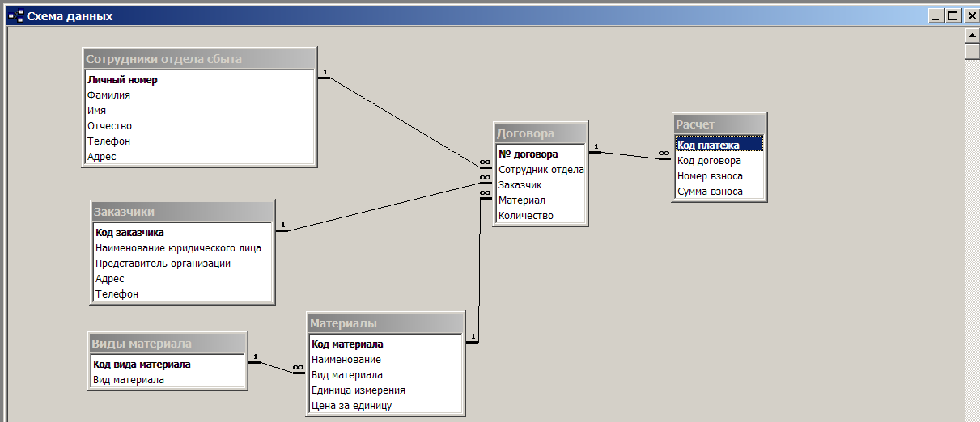This screenshot has height=422, width=980.
Task: Select the Сотрудник отдела field
Action: [x=541, y=170]
